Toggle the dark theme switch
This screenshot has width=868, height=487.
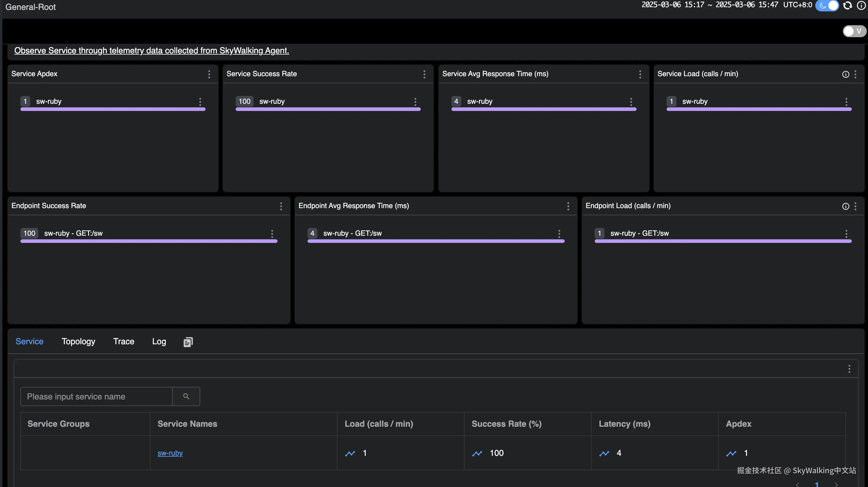click(827, 5)
